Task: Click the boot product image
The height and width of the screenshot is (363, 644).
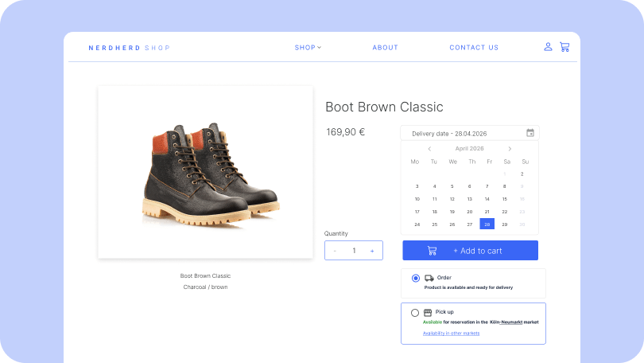Action: (x=205, y=172)
